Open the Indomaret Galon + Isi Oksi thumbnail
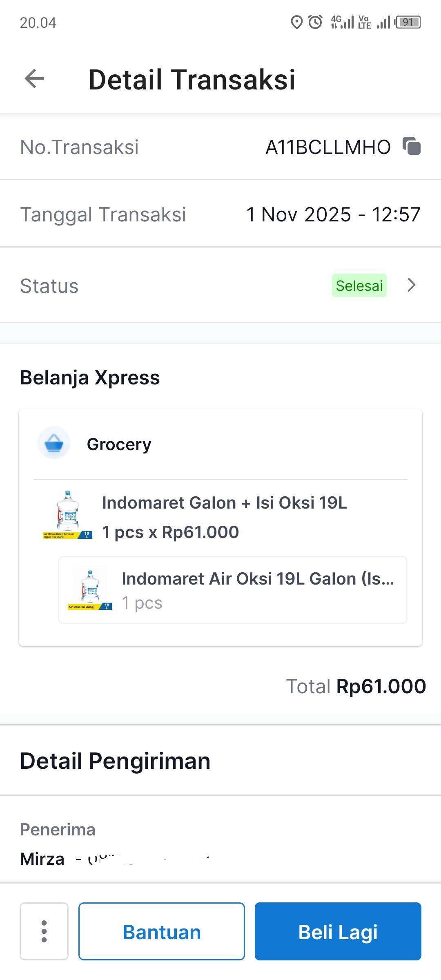The image size is (441, 980). (x=68, y=515)
